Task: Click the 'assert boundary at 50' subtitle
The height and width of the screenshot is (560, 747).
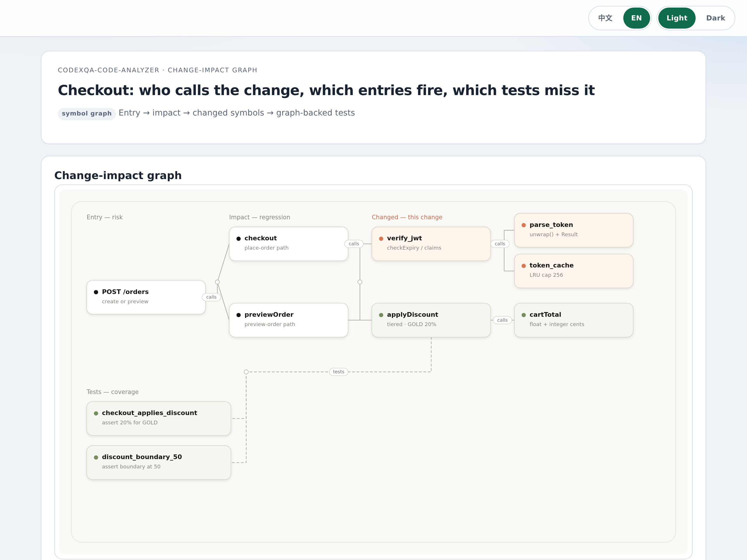Action: coord(131,466)
